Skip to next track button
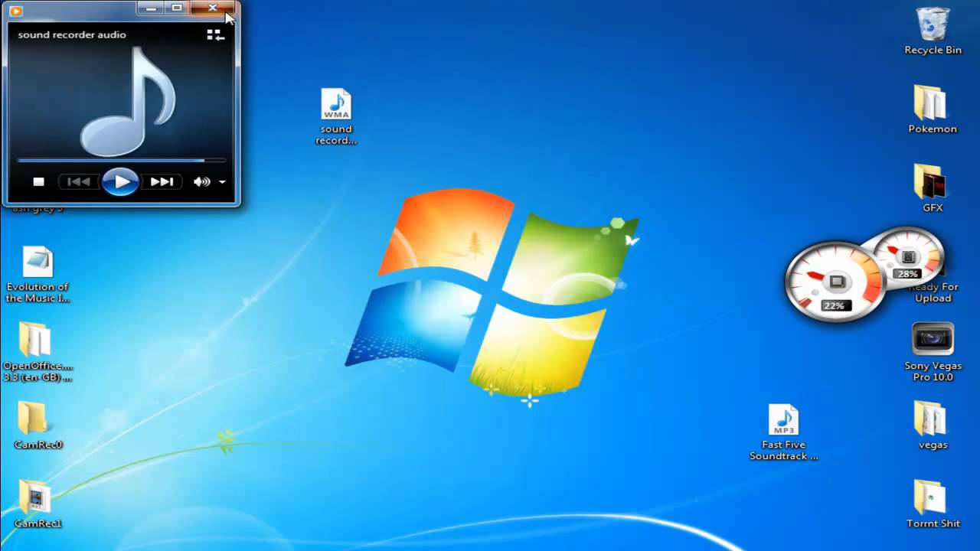 click(162, 182)
